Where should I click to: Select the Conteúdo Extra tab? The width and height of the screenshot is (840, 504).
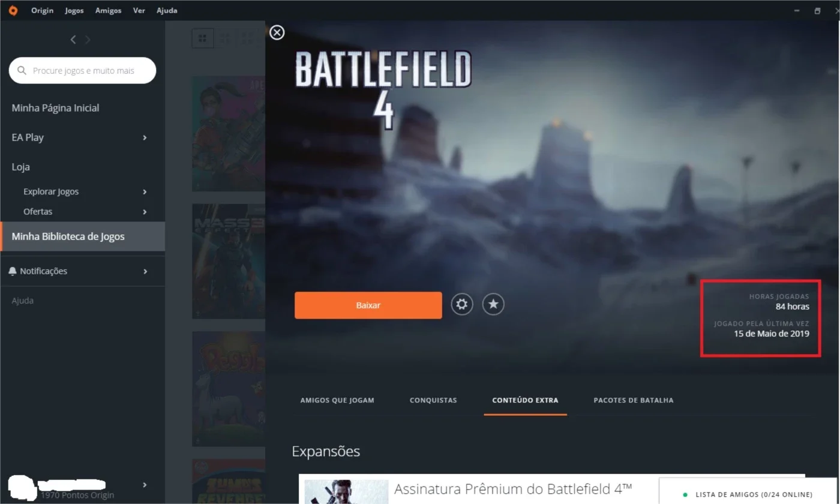[x=525, y=400]
